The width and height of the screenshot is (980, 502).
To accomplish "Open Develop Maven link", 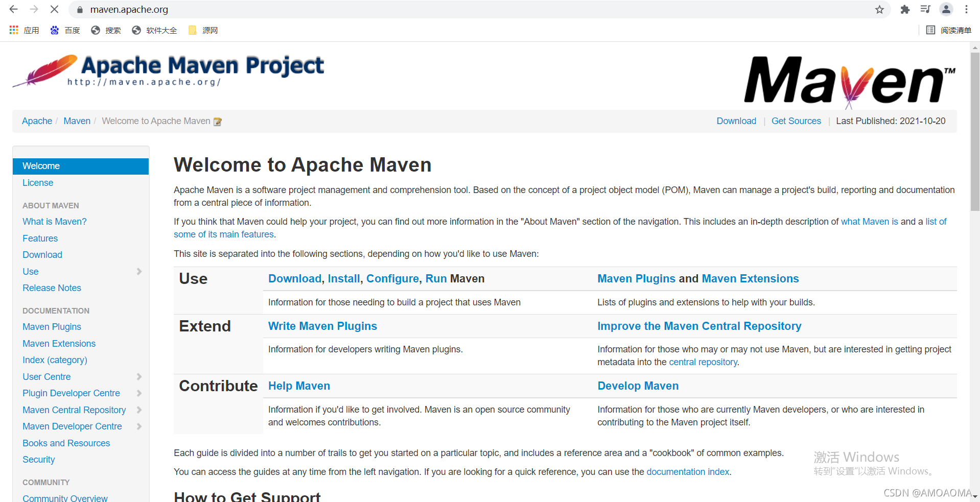I will click(x=638, y=386).
